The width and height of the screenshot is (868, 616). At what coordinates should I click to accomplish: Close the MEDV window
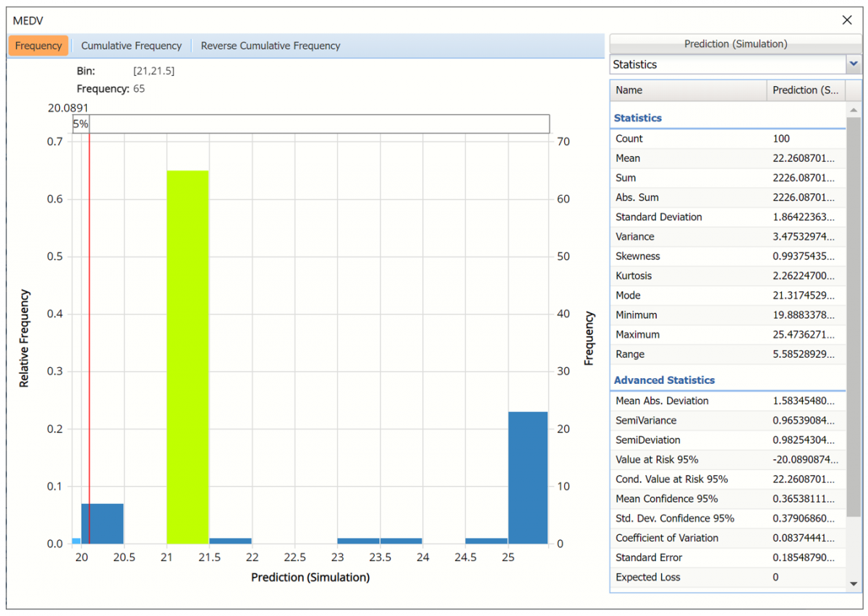[847, 20]
